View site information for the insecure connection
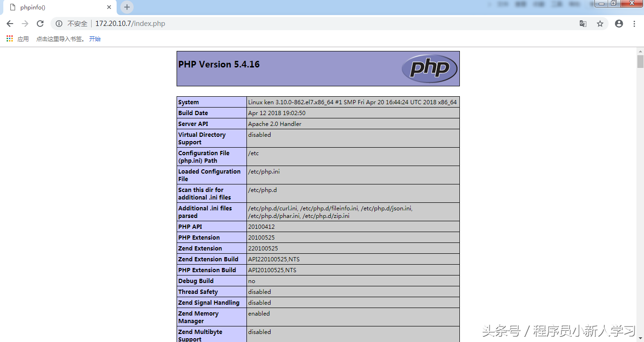644x342 pixels. [x=59, y=24]
